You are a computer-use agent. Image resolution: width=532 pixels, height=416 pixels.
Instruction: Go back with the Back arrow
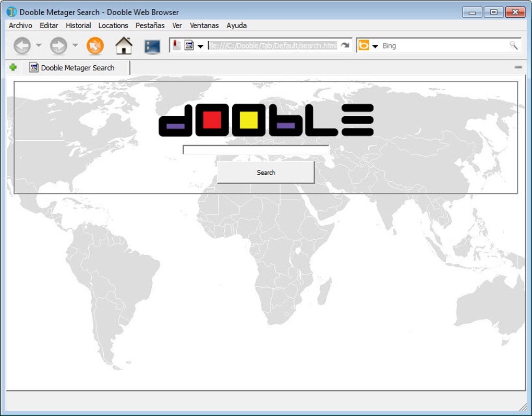[22, 45]
